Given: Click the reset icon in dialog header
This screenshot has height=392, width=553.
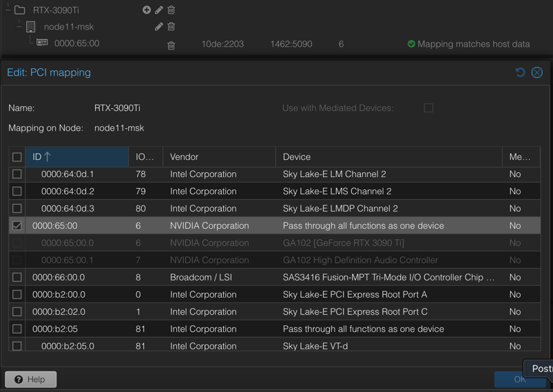Looking at the screenshot, I should [520, 72].
